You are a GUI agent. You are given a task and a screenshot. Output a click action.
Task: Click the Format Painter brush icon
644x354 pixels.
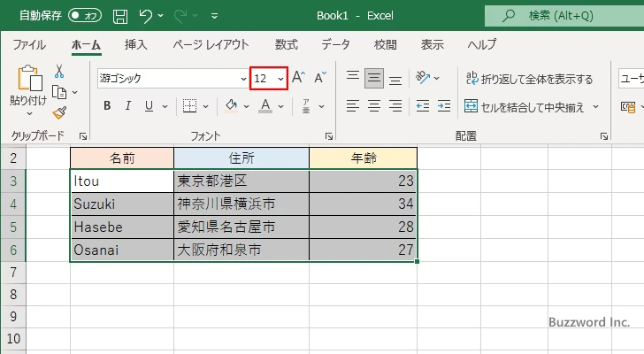[x=59, y=113]
